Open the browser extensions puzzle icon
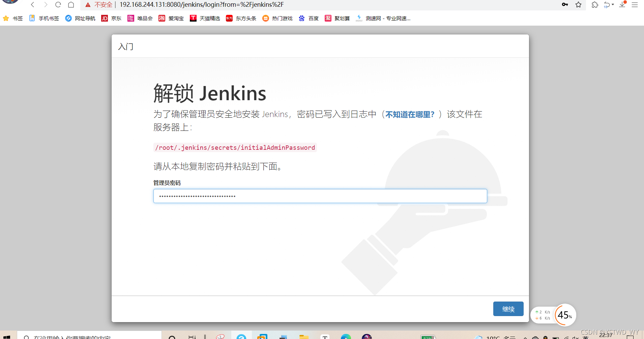This screenshot has height=339, width=644. coord(595,5)
